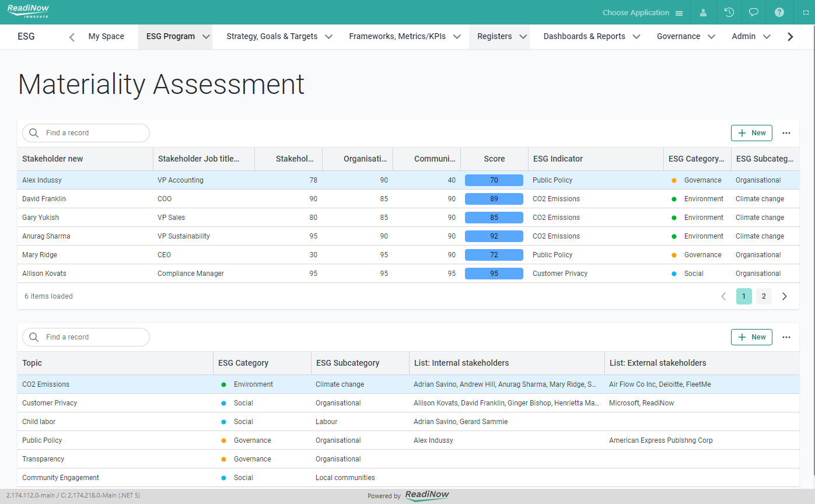Viewport: 815px width, 504px height.
Task: Click Choose Application text
Action: tap(635, 13)
